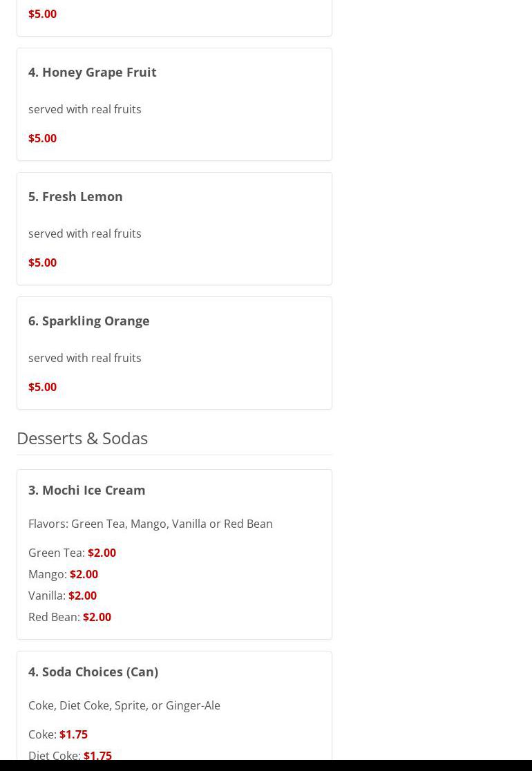The width and height of the screenshot is (532, 771).
Task: Choose the Green Tea mochi $2.00 option
Action: [x=102, y=553]
